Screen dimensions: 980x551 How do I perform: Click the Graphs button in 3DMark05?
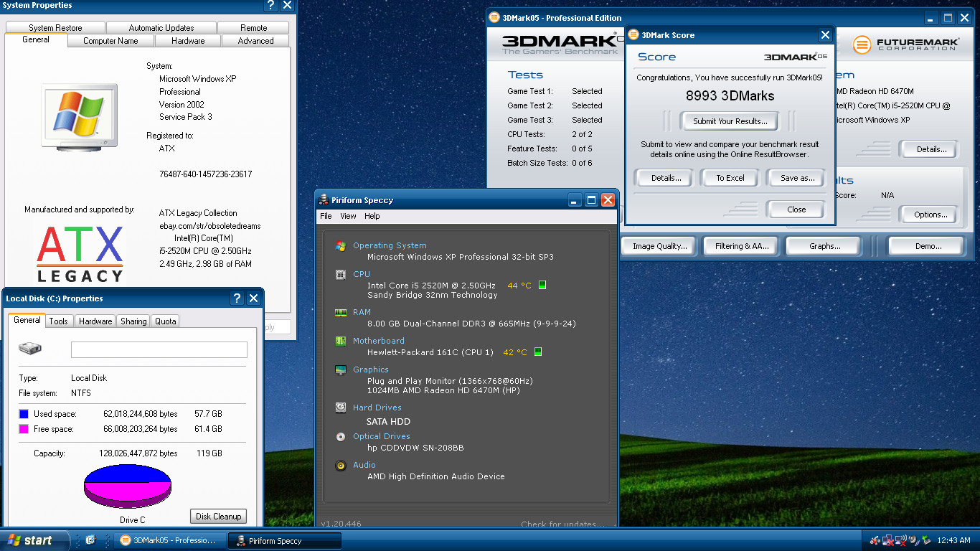pyautogui.click(x=824, y=246)
